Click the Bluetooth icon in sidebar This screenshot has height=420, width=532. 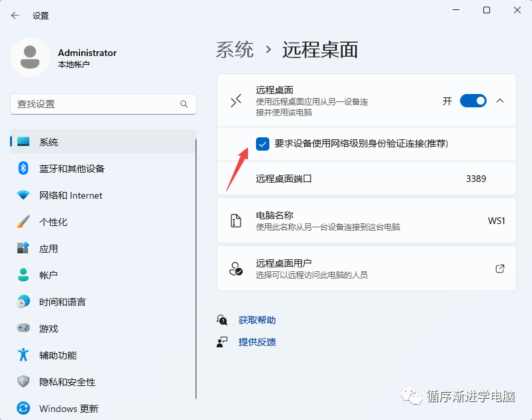pos(23,168)
